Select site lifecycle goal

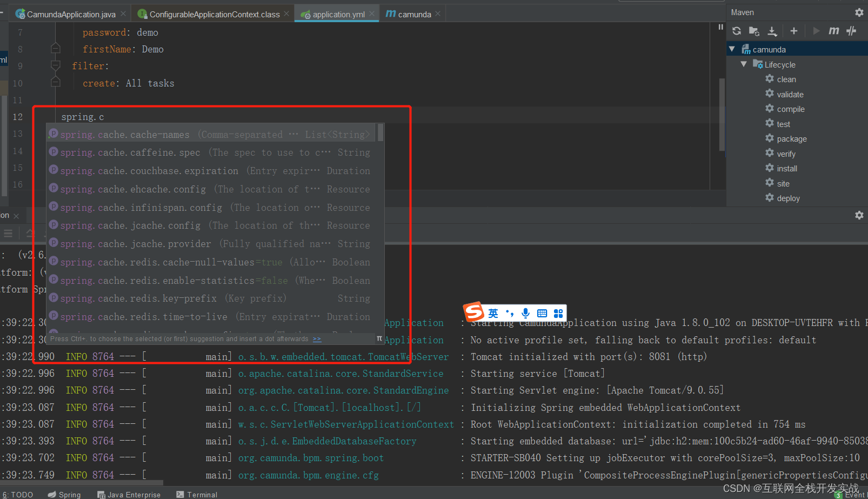coord(777,183)
